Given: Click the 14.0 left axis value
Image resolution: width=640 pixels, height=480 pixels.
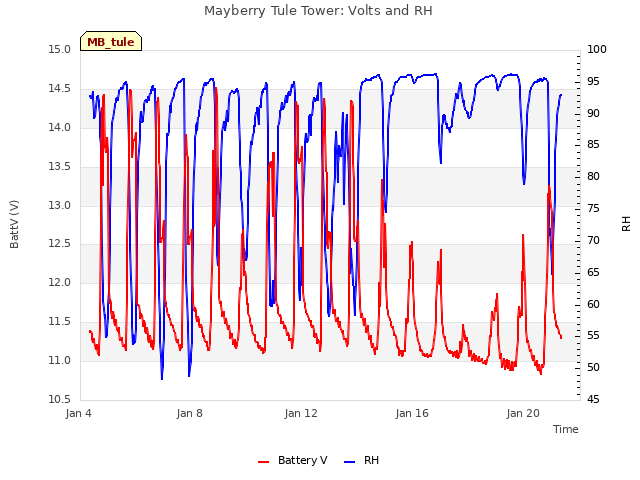Looking at the screenshot, I should 59,127.
